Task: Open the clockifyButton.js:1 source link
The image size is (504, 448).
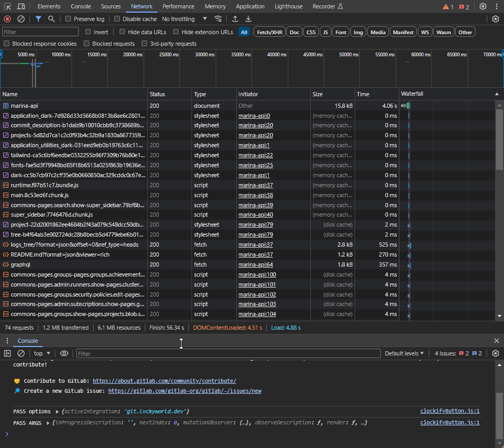Action: tap(450, 411)
